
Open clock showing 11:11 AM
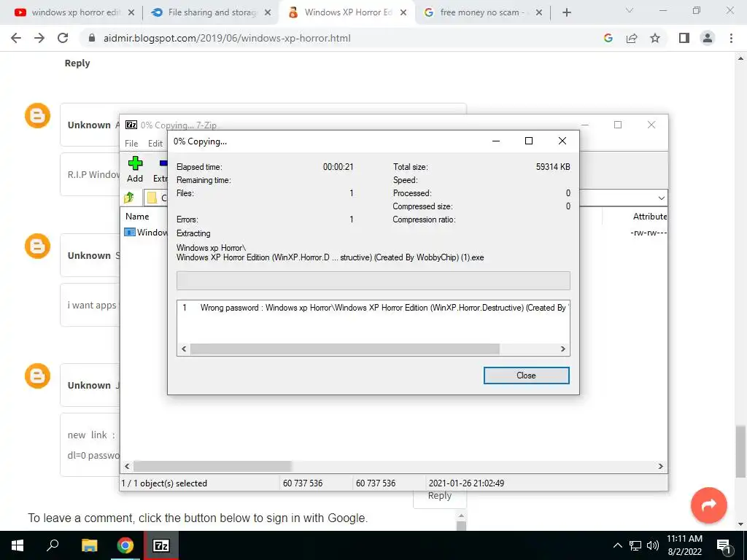[684, 545]
